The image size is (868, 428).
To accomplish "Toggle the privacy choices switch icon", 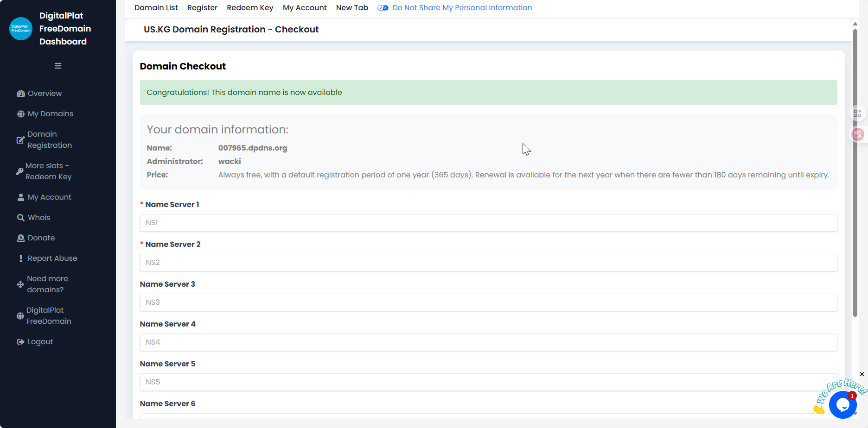I will tap(383, 8).
